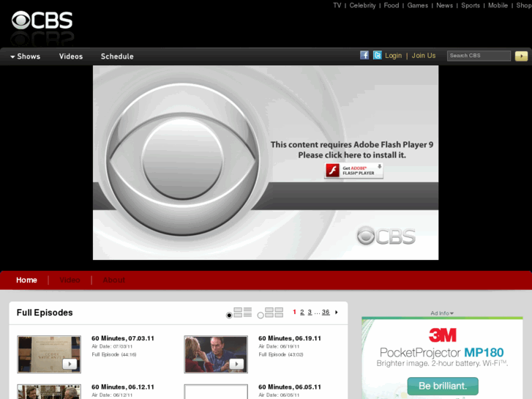532x399 pixels.
Task: Open 60 Minutes, 06.05.11 episode title
Action: (290, 387)
